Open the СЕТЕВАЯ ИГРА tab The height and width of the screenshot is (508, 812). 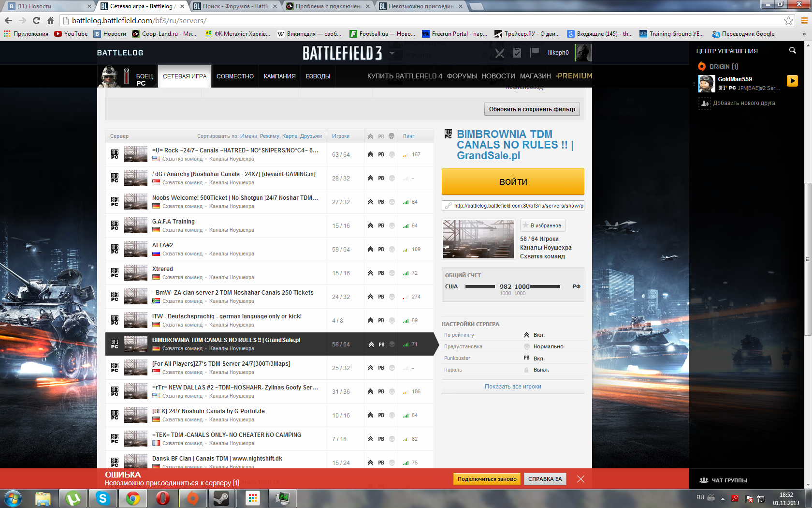pyautogui.click(x=185, y=76)
